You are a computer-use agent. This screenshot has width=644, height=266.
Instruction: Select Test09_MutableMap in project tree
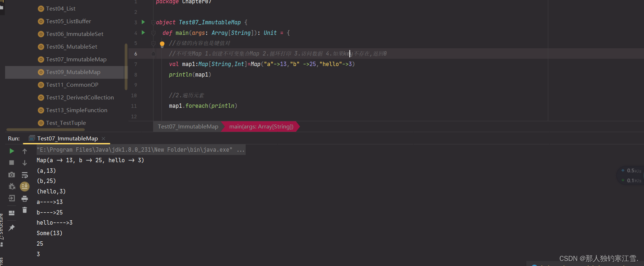(x=73, y=72)
